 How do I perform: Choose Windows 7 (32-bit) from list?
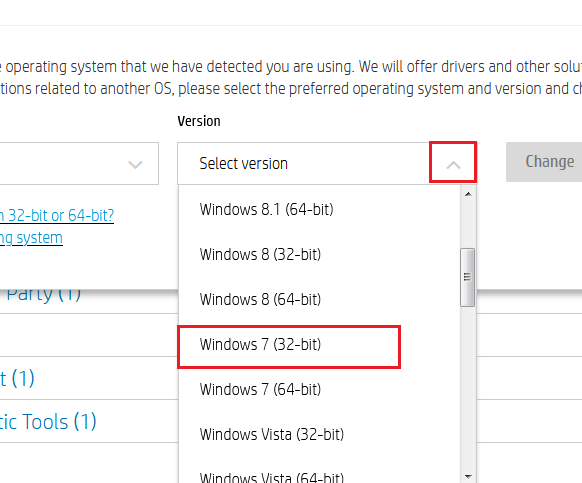point(260,345)
